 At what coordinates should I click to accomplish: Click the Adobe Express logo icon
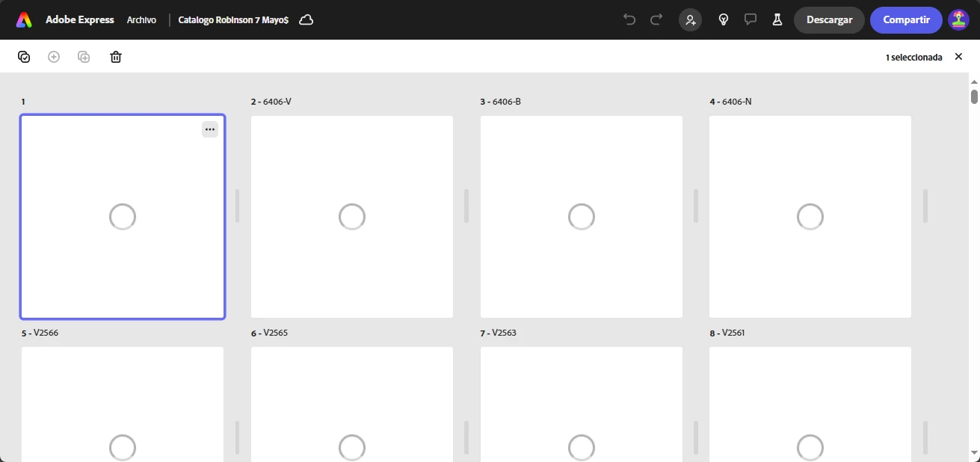24,20
